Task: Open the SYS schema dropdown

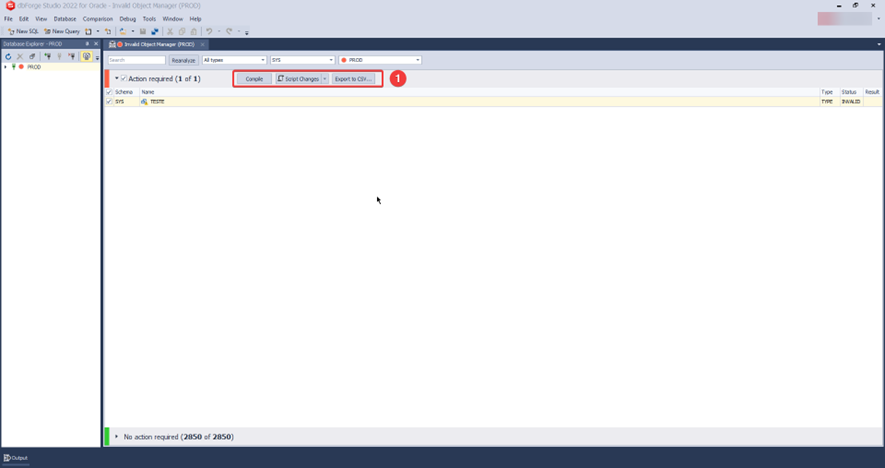Action: [302, 60]
